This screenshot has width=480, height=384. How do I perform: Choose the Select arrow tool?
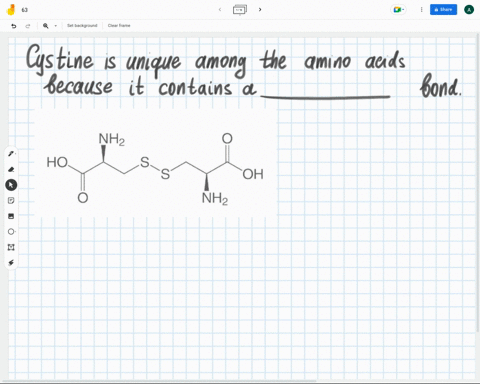pos(11,185)
